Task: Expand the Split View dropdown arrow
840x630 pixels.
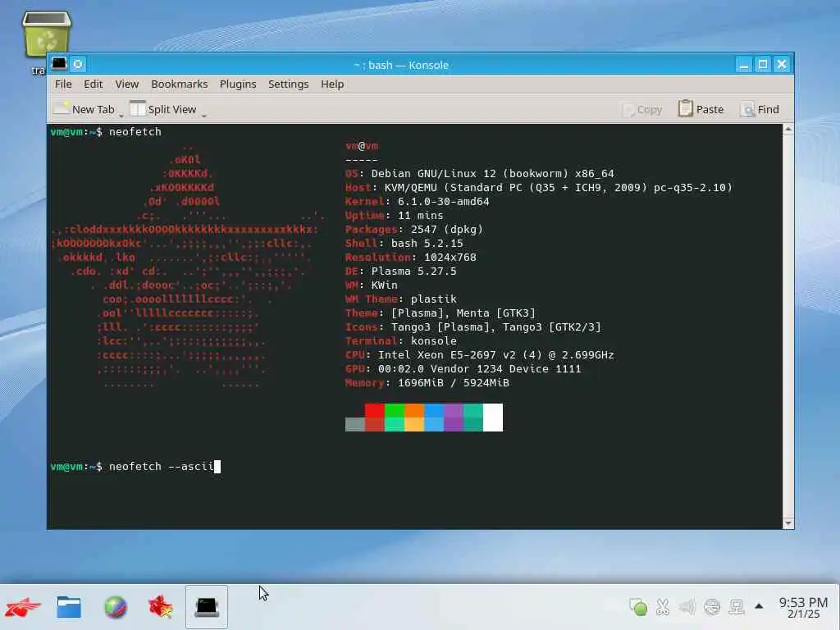Action: (203, 113)
